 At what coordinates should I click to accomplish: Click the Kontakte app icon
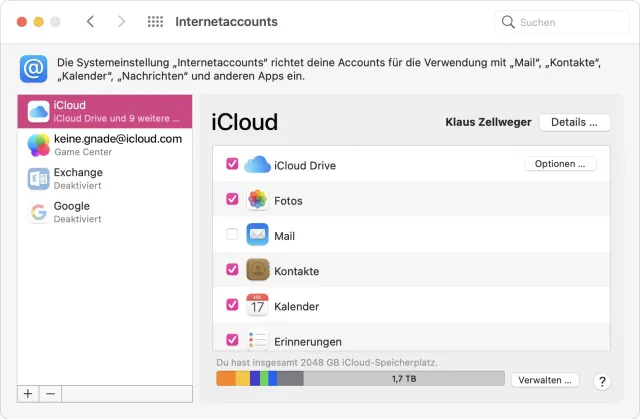coord(257,270)
